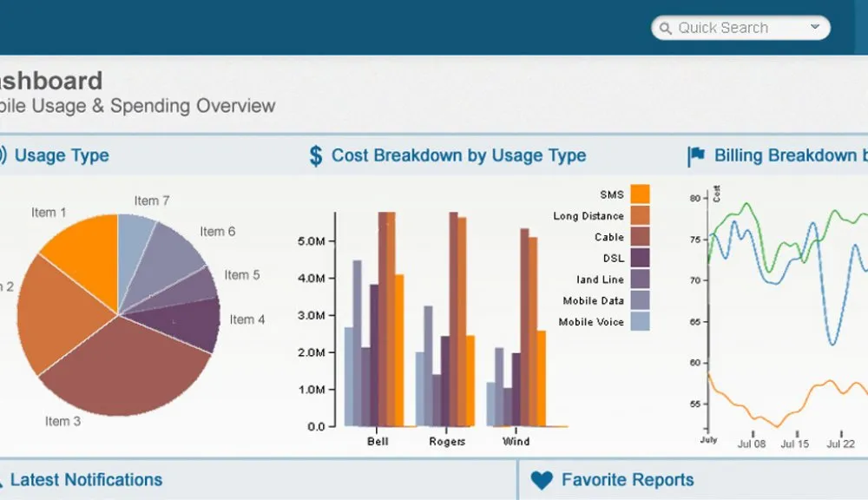Open the Cost Breakdown by Usage Type heading

point(458,156)
